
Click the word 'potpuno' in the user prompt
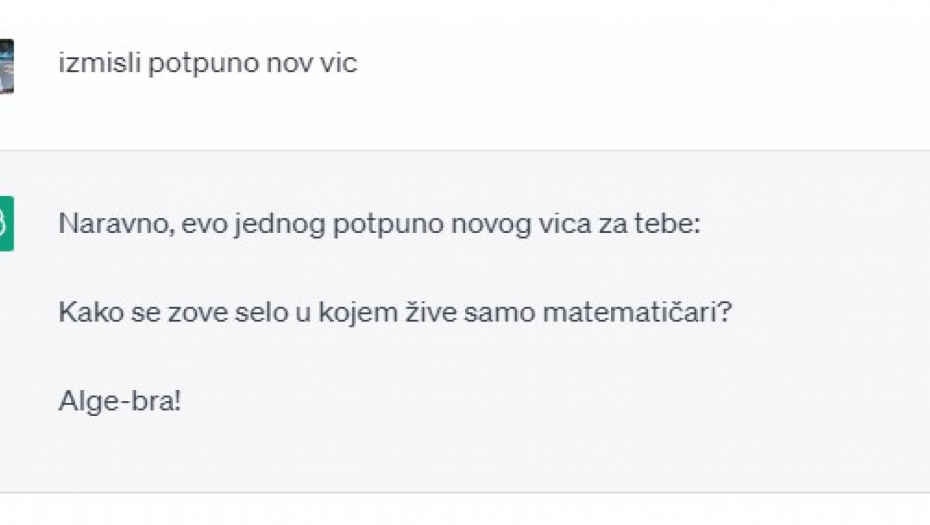[x=190, y=64]
